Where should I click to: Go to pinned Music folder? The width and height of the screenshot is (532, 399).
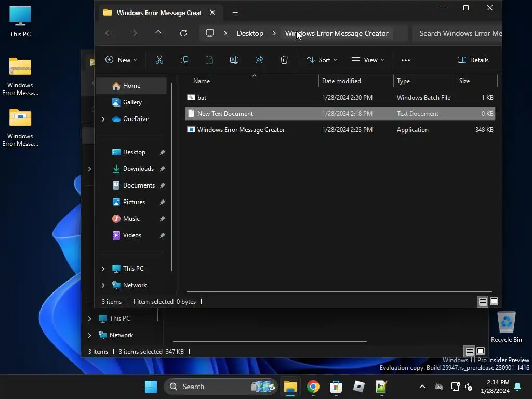point(131,219)
